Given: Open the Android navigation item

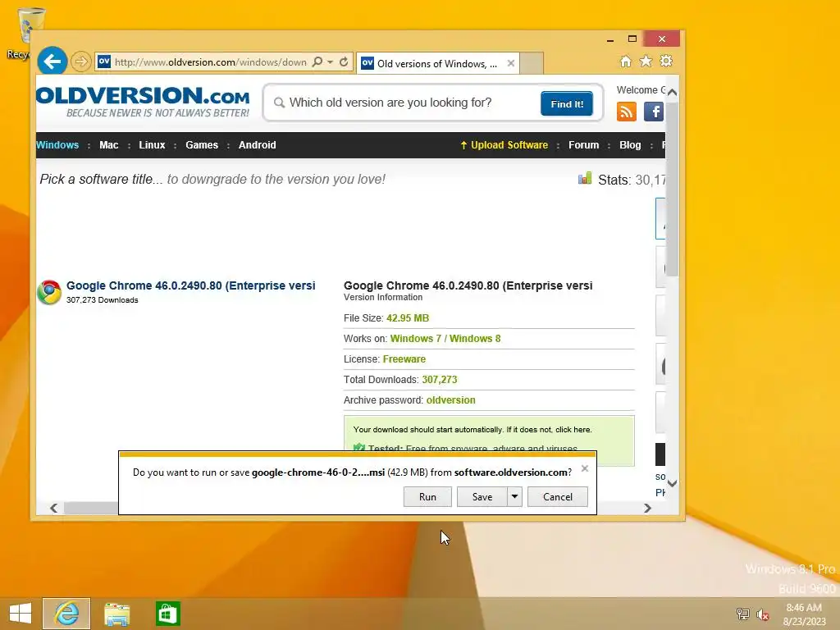Looking at the screenshot, I should [257, 144].
